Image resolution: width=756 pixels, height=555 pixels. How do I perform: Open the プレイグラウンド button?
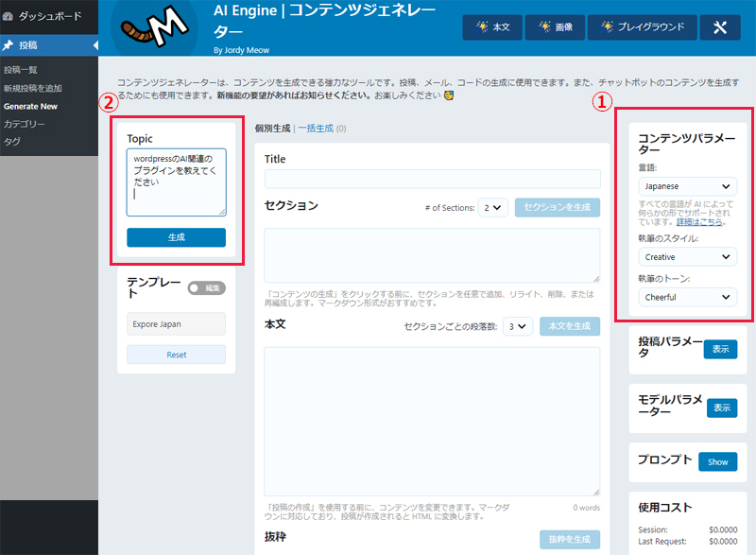point(643,27)
